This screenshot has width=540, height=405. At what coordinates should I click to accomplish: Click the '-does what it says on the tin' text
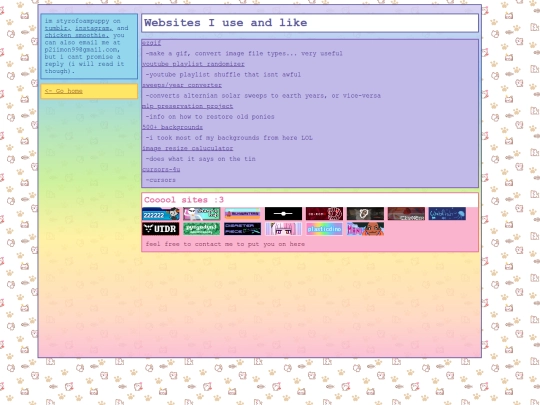point(200,159)
